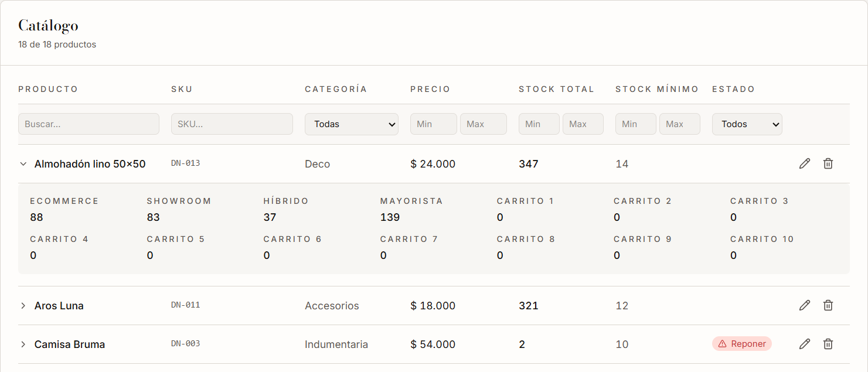
Task: Click the Indumentaria category cell
Action: point(336,344)
